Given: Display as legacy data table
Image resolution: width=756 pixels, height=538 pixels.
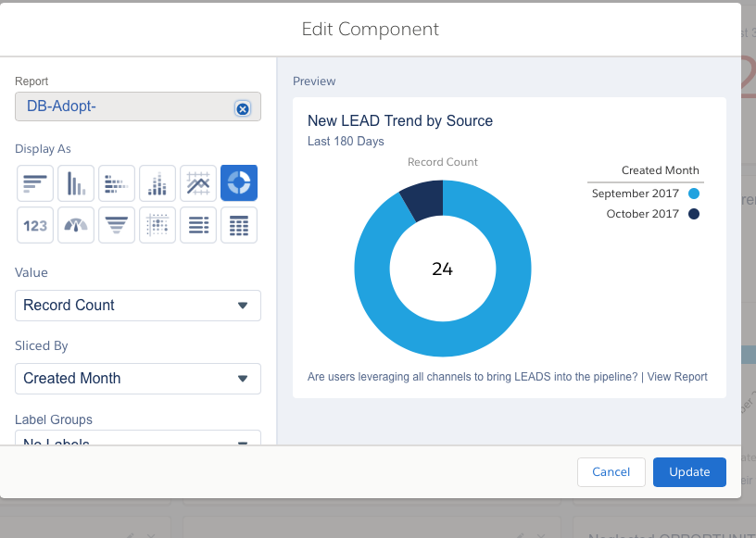Looking at the screenshot, I should [x=239, y=225].
